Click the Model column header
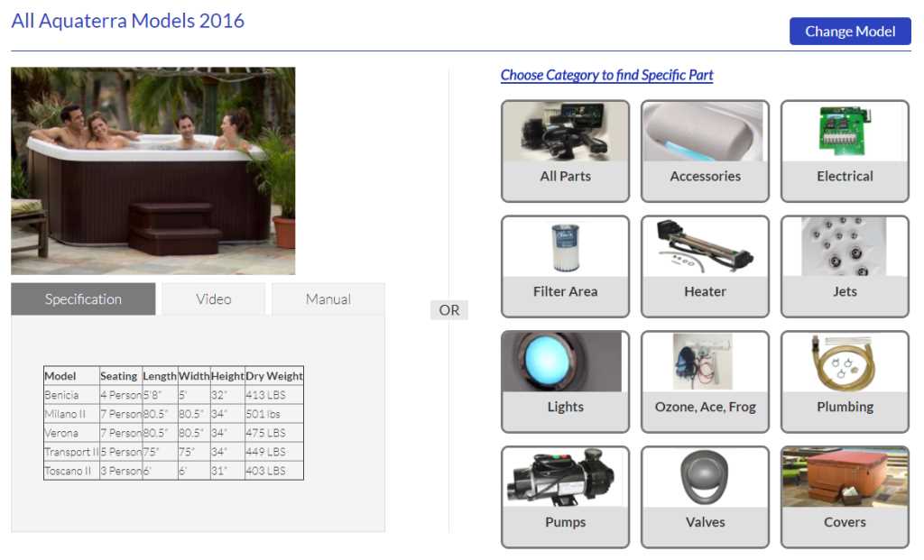 click(x=71, y=376)
